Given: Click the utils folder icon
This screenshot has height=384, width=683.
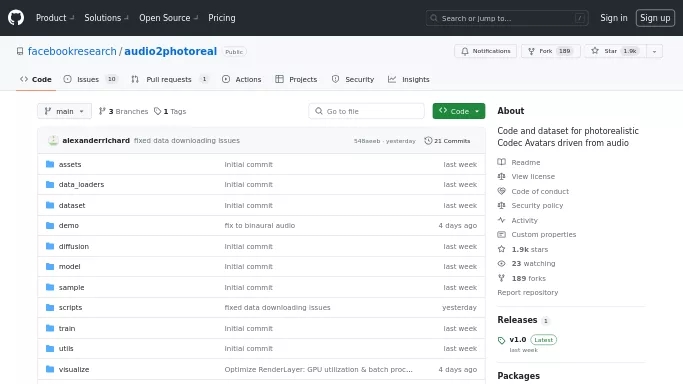Looking at the screenshot, I should [x=50, y=348].
